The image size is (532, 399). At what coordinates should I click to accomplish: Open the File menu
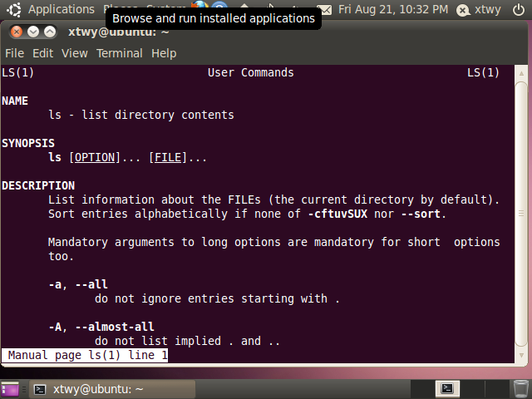pos(15,53)
